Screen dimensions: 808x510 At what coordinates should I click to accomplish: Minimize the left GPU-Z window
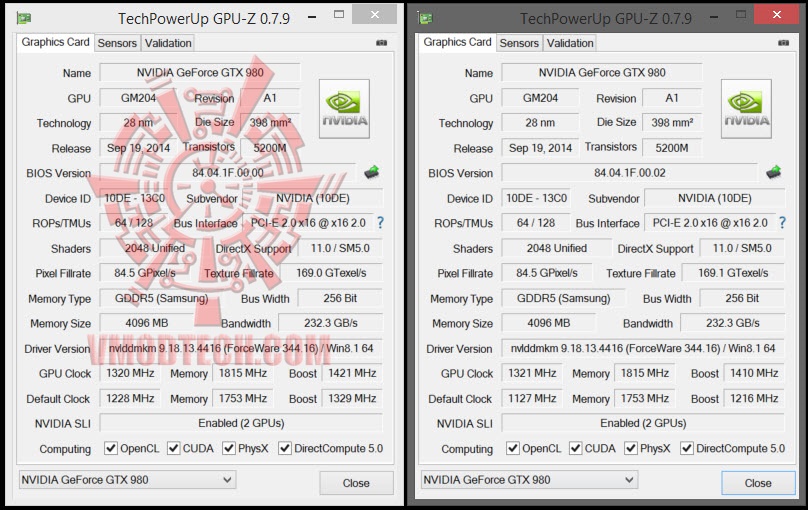(312, 16)
